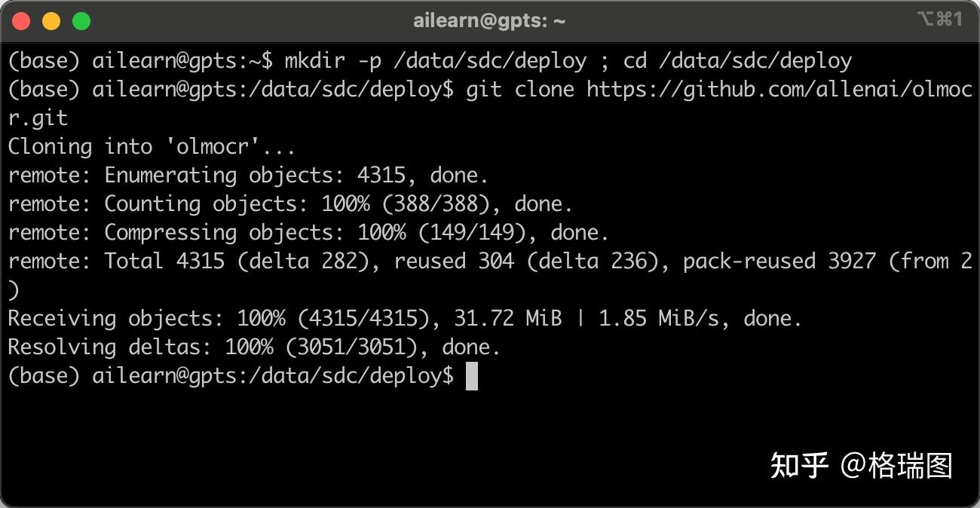980x508 pixels.
Task: Click the "知乎 @格瑞图" watermark
Action: 861,466
